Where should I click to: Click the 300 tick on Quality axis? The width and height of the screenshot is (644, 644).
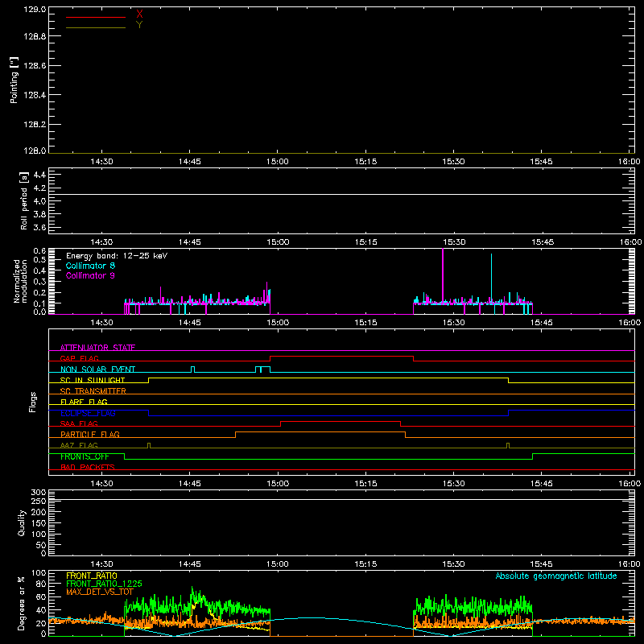[38, 493]
